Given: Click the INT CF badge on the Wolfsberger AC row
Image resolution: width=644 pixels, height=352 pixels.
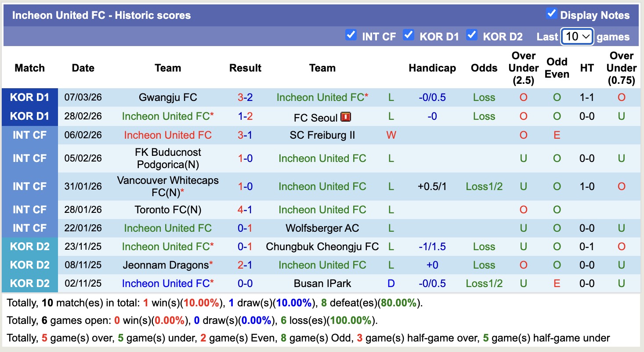Looking at the screenshot, I should point(29,228).
